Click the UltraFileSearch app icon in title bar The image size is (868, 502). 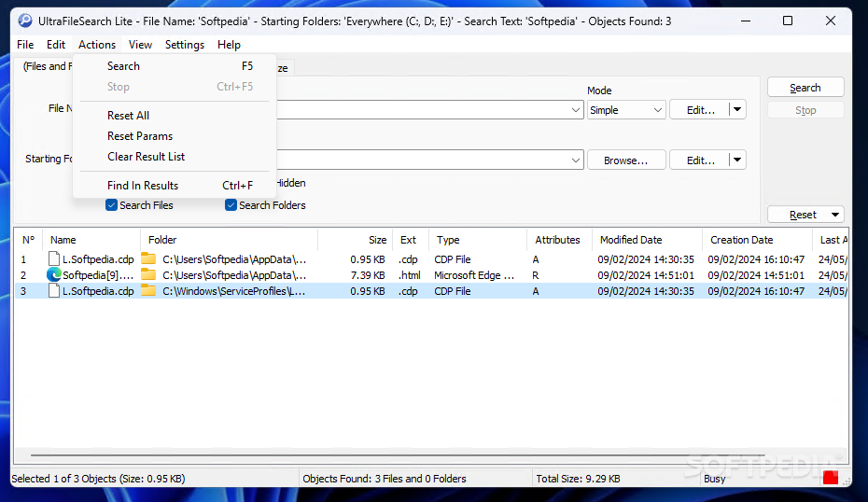point(25,21)
